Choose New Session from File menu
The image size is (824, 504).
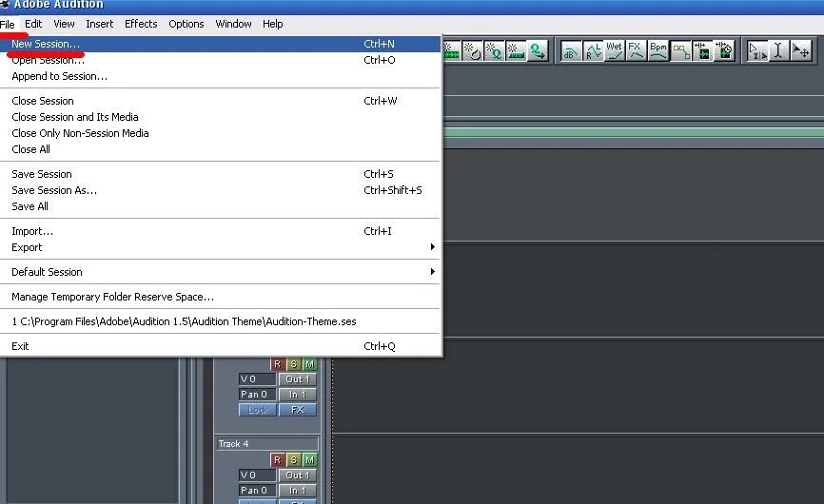[x=220, y=44]
